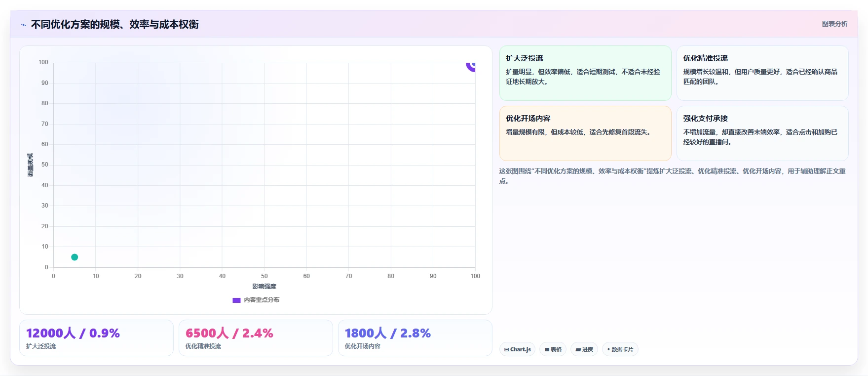Open the 扩大泛投流 card
This screenshot has width=868, height=376.
[585, 73]
